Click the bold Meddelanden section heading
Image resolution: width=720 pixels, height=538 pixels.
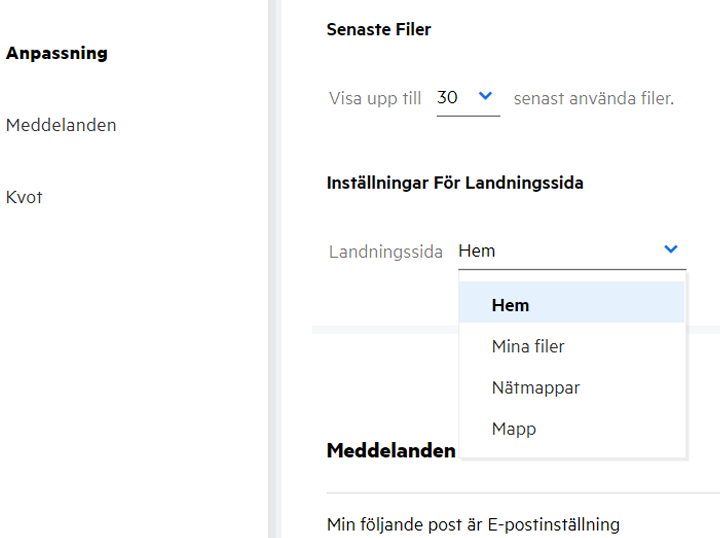coord(391,451)
